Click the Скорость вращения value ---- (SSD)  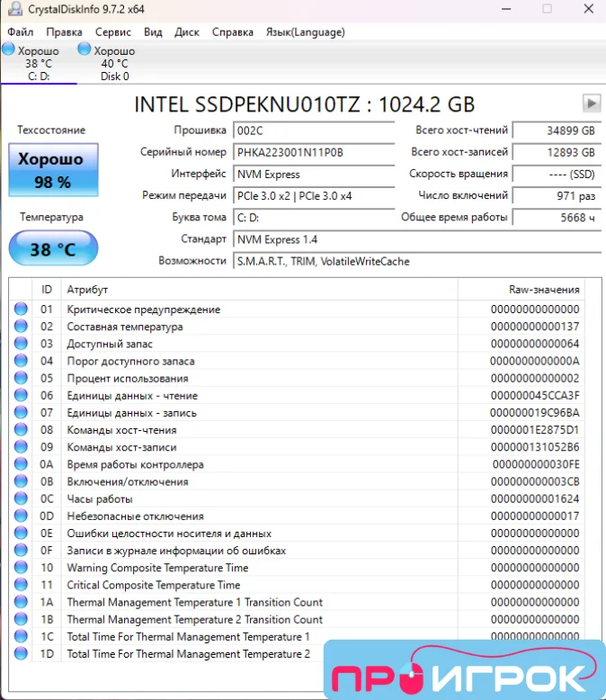pyautogui.click(x=557, y=175)
